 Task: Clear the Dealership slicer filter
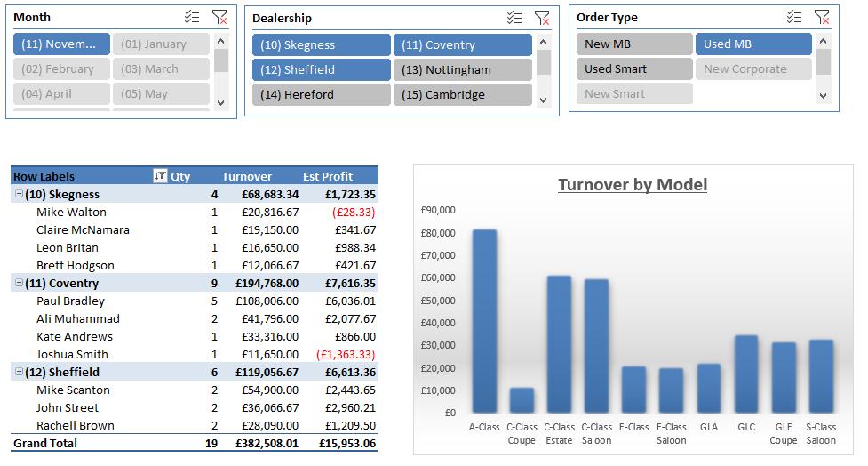(542, 18)
